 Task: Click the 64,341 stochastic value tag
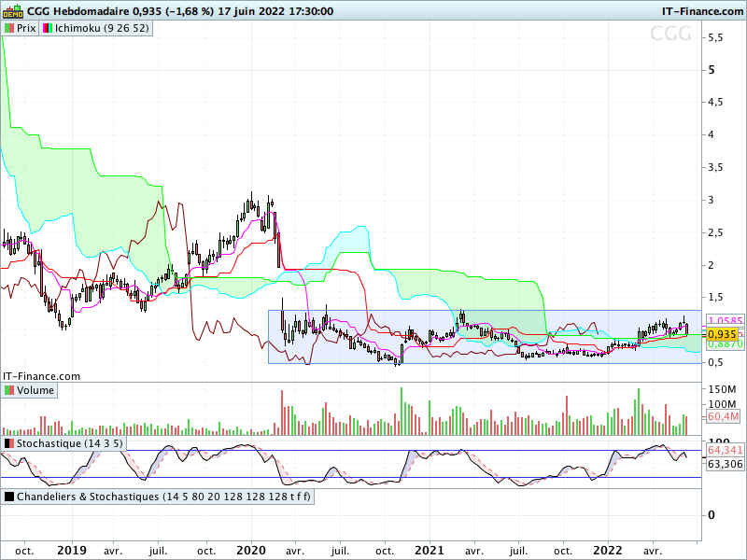pos(725,451)
